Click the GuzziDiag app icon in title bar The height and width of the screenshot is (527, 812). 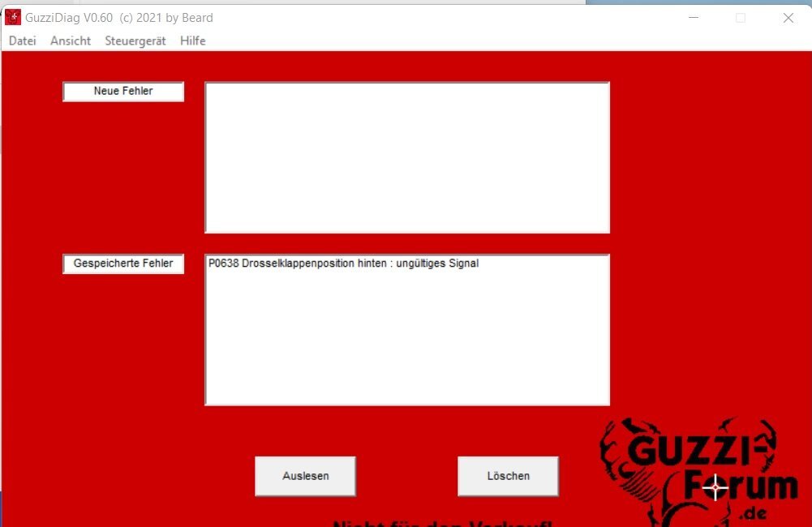tap(13, 18)
